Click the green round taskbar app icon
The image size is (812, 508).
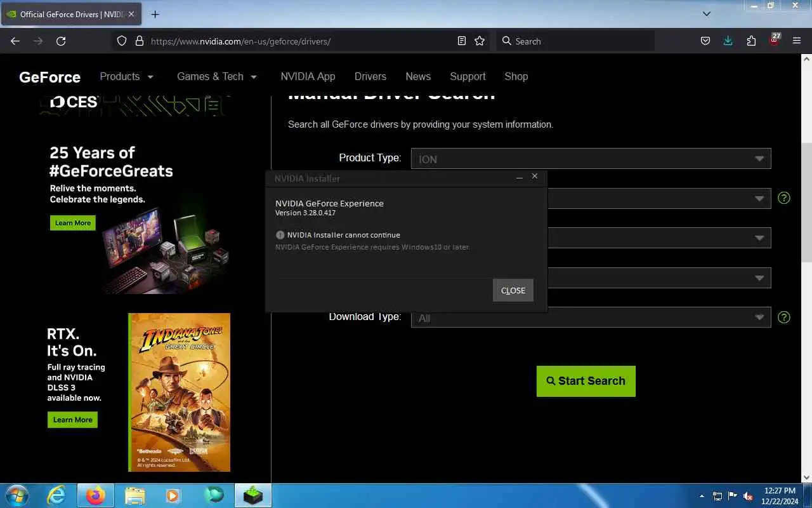214,495
